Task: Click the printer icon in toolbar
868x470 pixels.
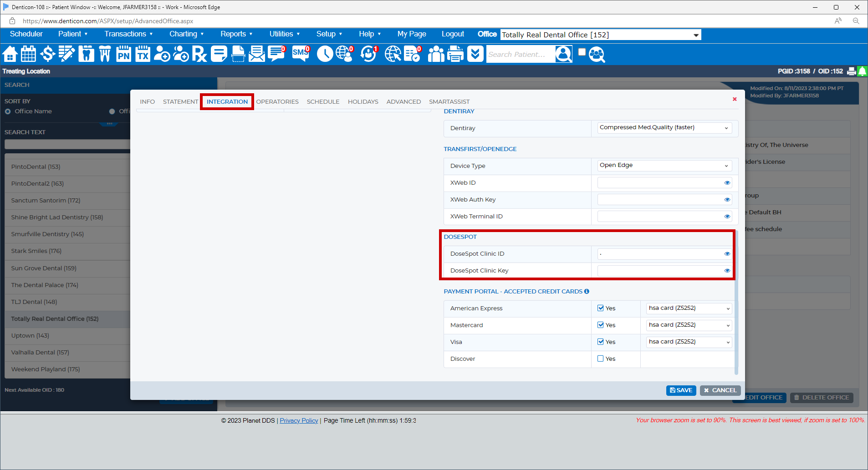Action: (x=455, y=54)
